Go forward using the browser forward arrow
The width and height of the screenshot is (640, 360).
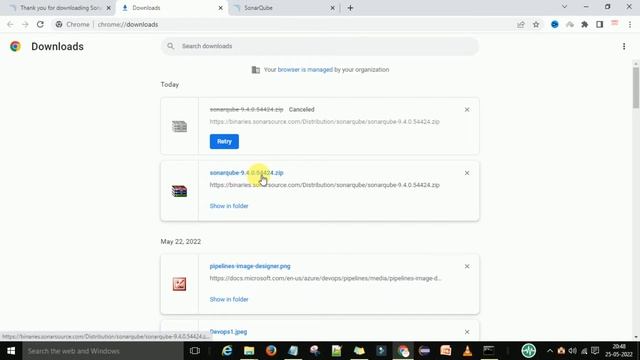[25, 24]
